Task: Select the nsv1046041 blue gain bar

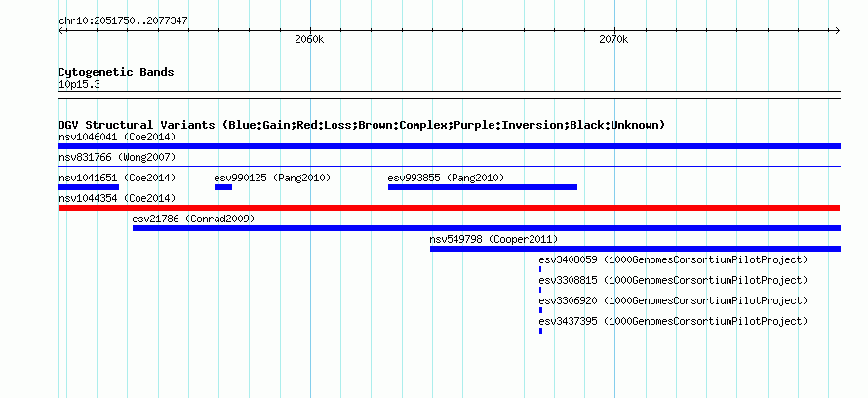Action: click(x=449, y=146)
